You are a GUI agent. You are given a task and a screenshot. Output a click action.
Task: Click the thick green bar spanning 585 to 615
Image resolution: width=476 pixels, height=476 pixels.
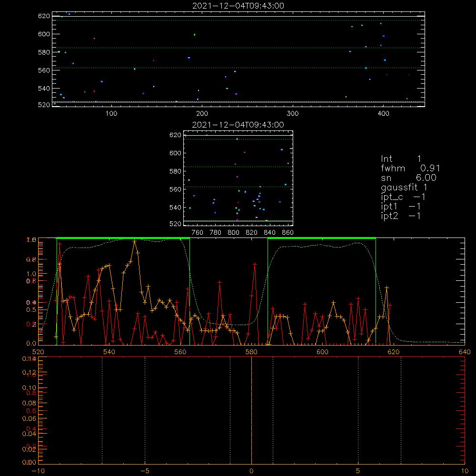322,238
